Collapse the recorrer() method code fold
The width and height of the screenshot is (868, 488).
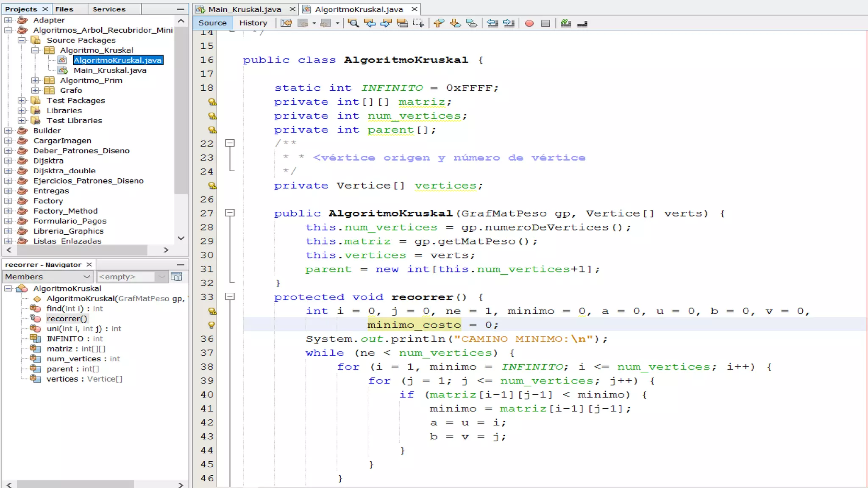click(x=230, y=297)
